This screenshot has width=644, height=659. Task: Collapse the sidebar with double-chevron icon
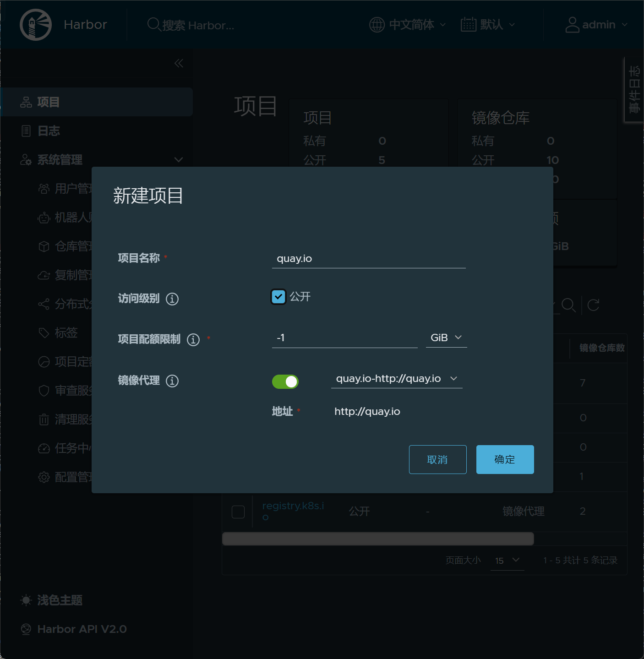[x=179, y=64]
